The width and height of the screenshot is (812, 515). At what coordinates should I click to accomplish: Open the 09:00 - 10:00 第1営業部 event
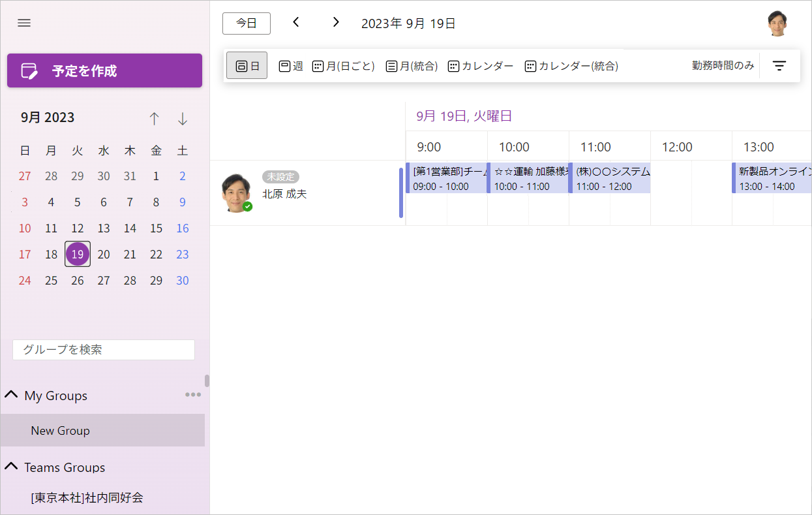(447, 178)
